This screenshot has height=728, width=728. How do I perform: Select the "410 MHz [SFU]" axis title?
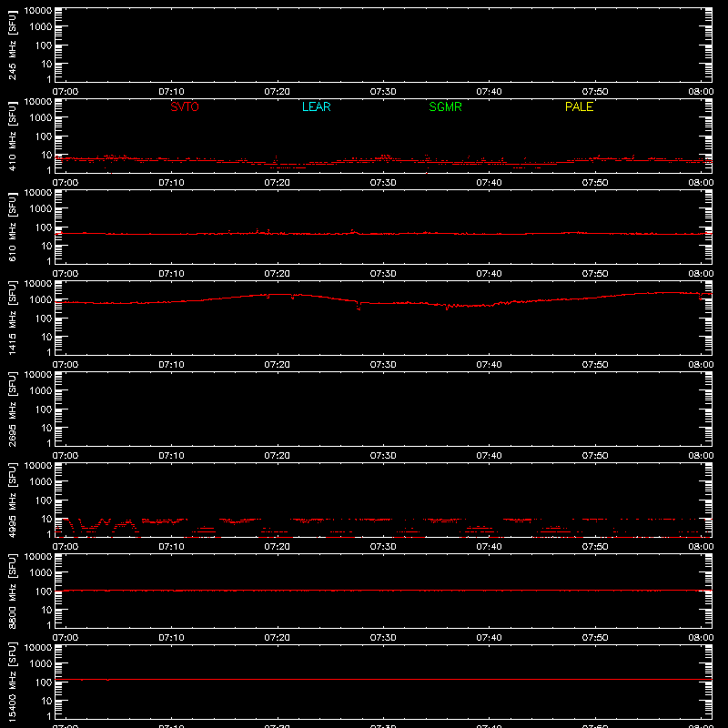(12, 136)
